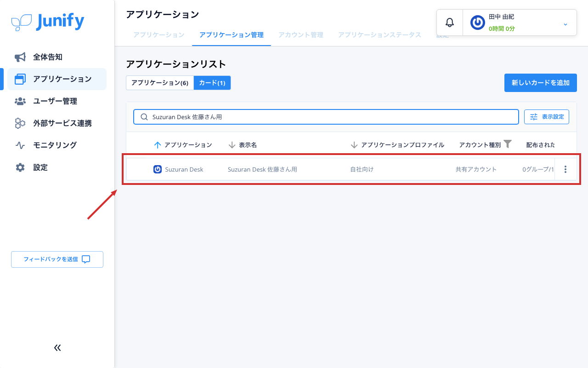Open 表示設定 display settings button

tap(547, 117)
